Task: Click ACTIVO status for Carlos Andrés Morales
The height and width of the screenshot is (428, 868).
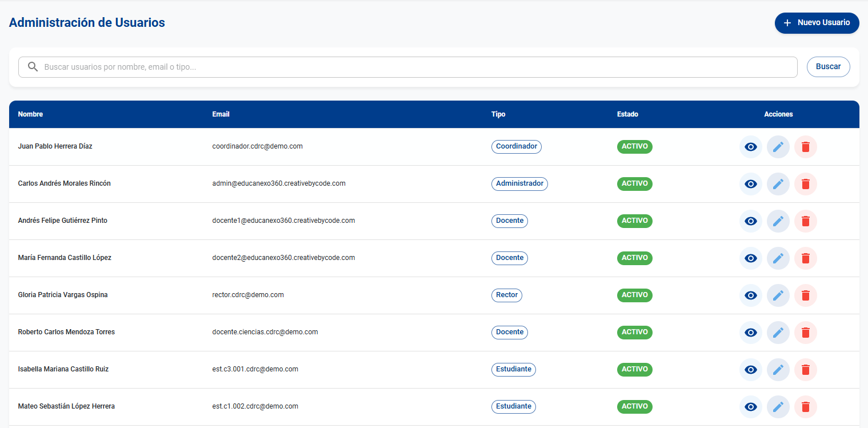Action: [x=635, y=183]
